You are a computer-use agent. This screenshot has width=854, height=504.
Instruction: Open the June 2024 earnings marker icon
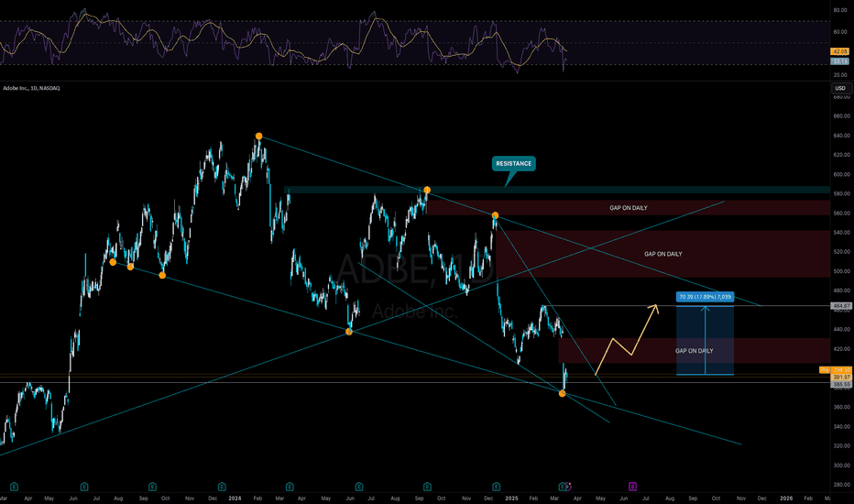[359, 486]
